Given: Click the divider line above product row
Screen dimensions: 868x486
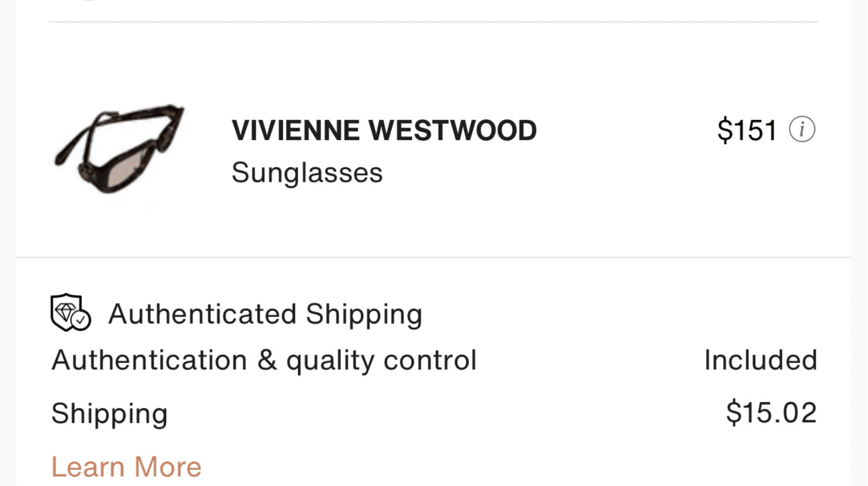Looking at the screenshot, I should click(x=433, y=22).
